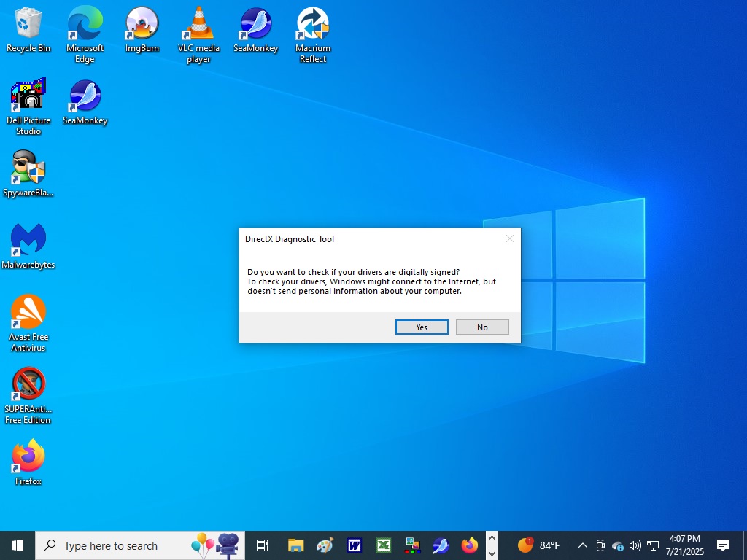
Task: Select the ImgBurn desktop shortcut
Action: coord(142,30)
